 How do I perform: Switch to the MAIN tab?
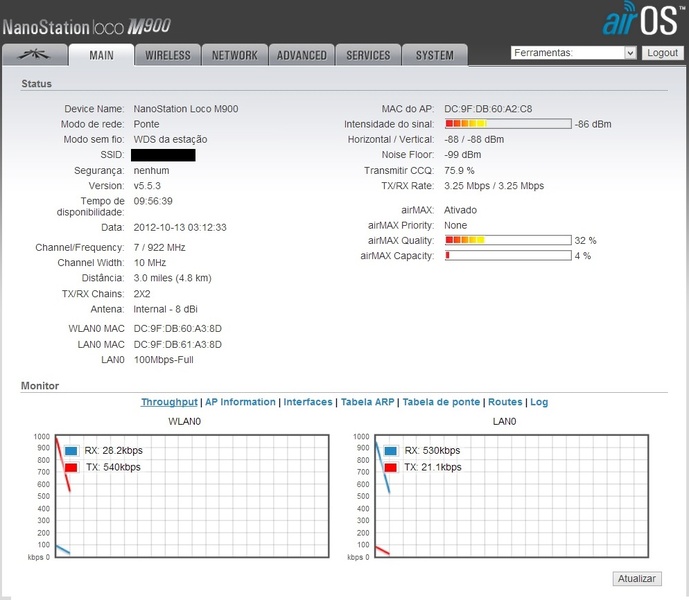[x=101, y=55]
